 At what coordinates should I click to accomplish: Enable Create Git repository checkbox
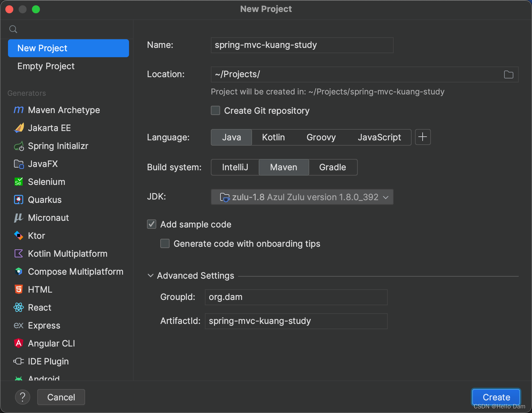point(215,110)
